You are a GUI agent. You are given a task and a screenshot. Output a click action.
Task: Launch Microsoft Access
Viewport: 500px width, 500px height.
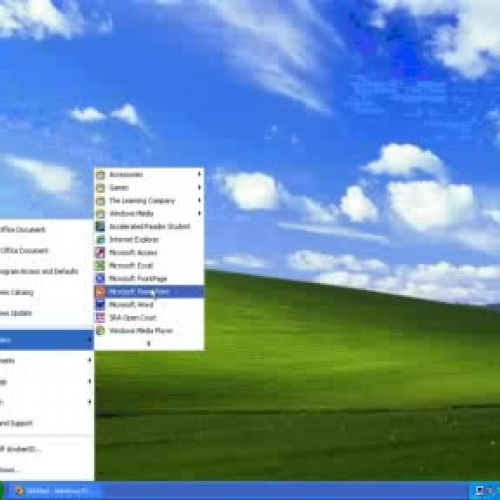pos(149,252)
